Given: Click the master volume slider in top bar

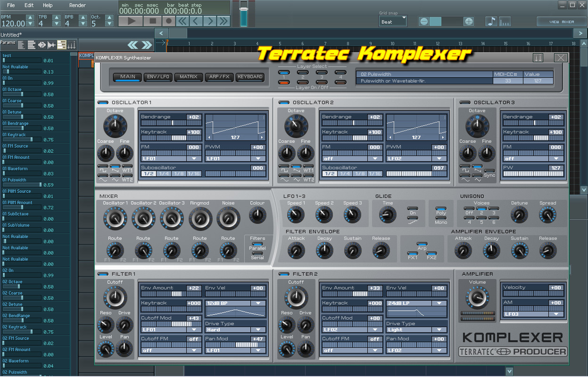Looking at the screenshot, I should pos(244,14).
